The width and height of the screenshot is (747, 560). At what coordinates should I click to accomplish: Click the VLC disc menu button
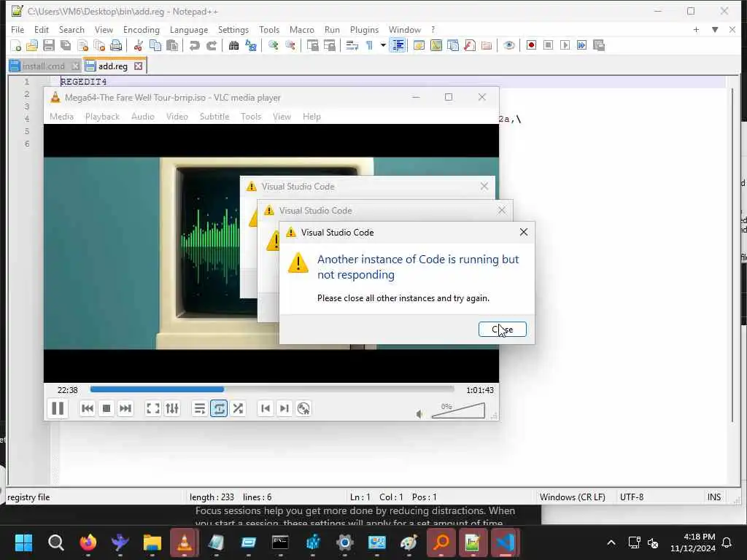click(303, 408)
